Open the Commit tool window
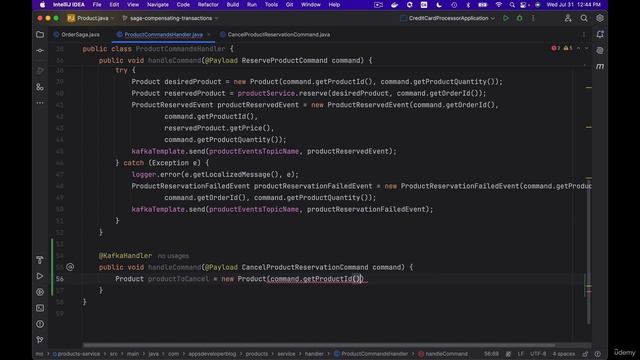640x360 pixels. point(40,51)
